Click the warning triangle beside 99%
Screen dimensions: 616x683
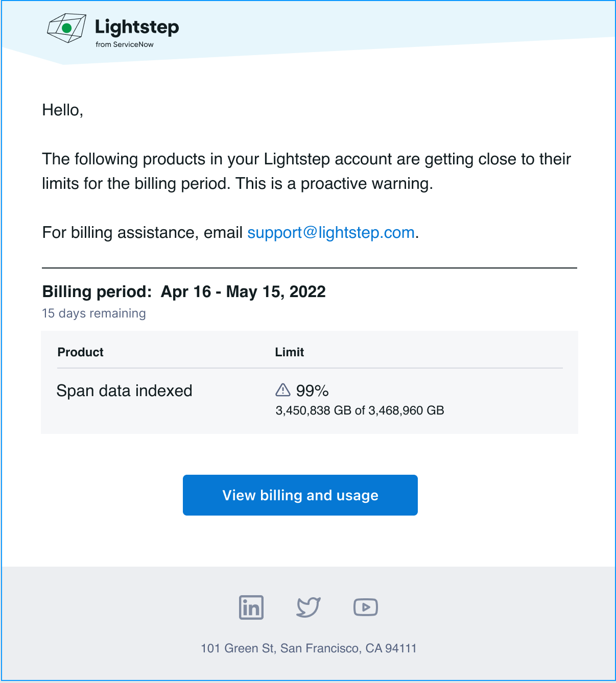282,390
